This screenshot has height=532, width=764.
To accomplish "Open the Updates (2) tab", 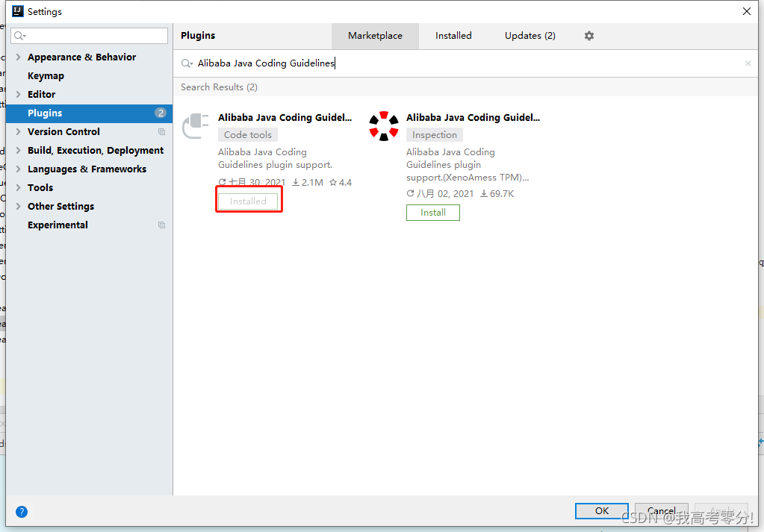I will pos(529,36).
